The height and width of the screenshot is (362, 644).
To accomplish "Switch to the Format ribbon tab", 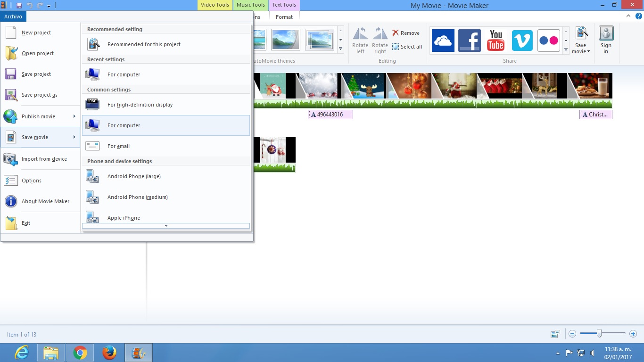I will pos(284,17).
